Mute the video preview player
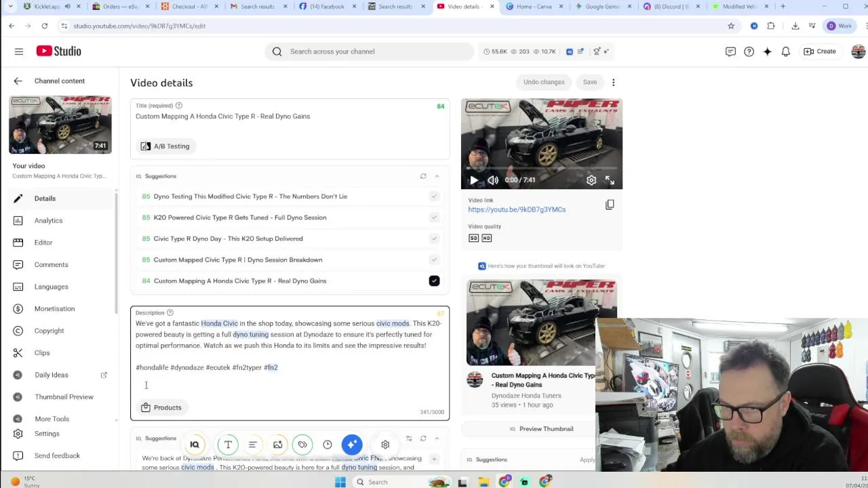868x488 pixels. pos(493,180)
